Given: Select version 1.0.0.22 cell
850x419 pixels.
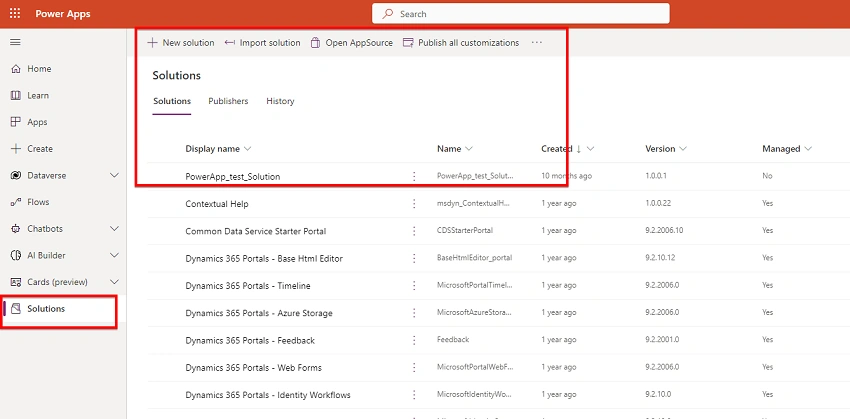Looking at the screenshot, I should (660, 203).
